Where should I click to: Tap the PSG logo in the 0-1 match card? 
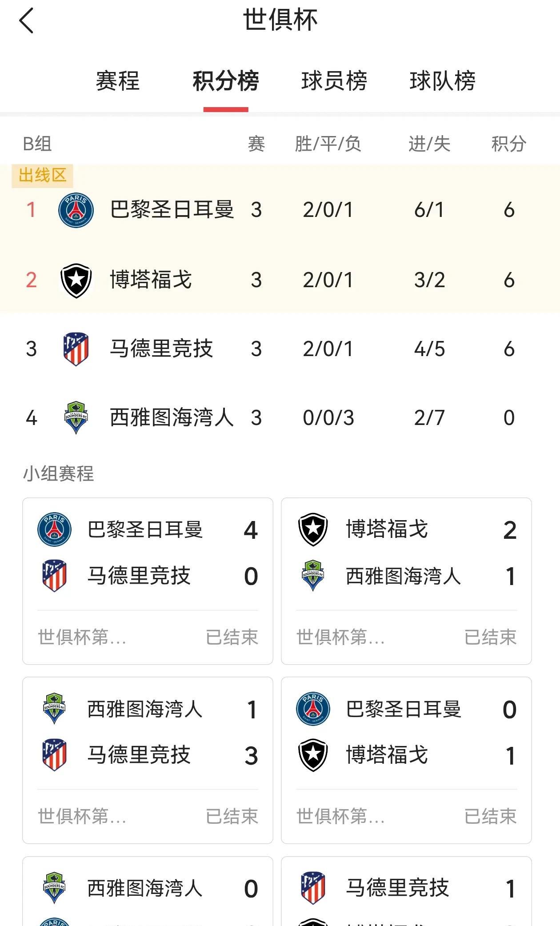313,709
